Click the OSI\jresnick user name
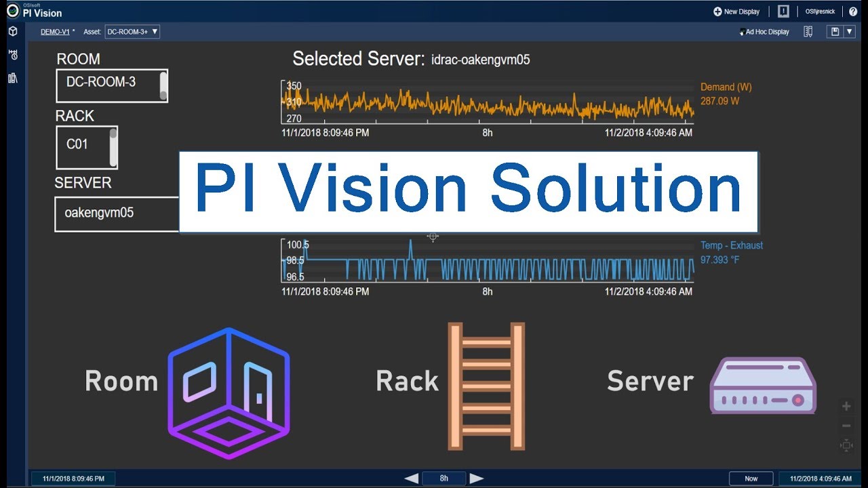 coord(821,12)
